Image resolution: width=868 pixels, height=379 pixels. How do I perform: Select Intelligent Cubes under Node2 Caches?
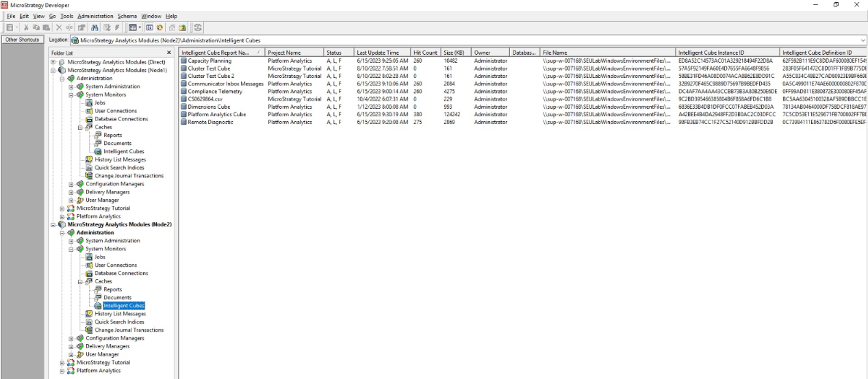pos(123,306)
